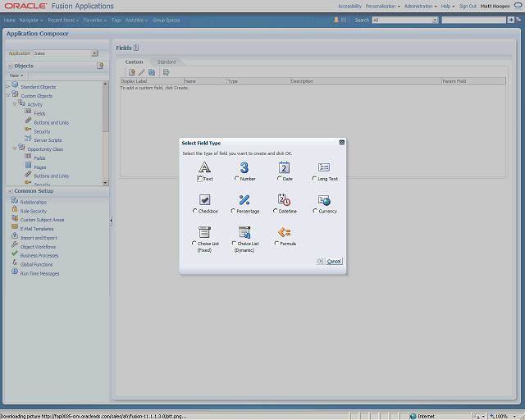
Task: Expand the Standard Objects tree node
Action: tap(8, 87)
